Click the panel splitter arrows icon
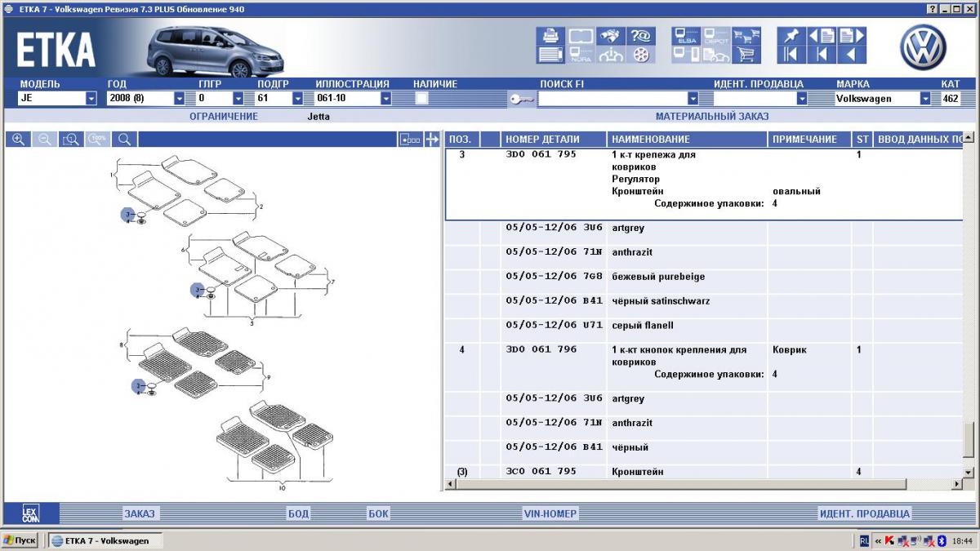Viewport: 980px width, 551px height. [x=433, y=140]
